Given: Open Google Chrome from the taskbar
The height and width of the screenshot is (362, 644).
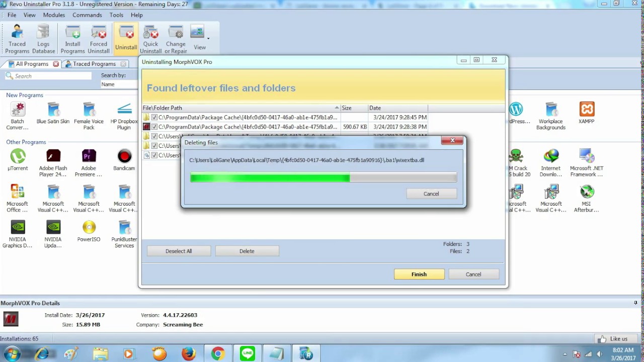Looking at the screenshot, I should point(218,354).
